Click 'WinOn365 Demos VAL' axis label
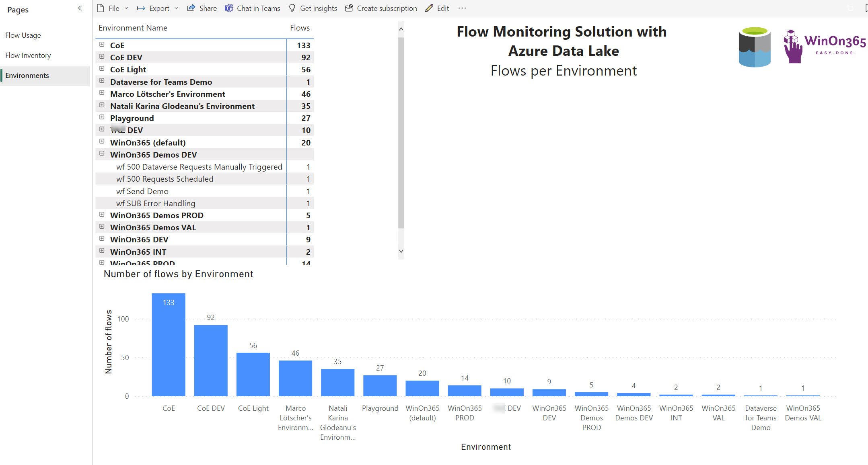This screenshot has height=465, width=868. coord(803,413)
